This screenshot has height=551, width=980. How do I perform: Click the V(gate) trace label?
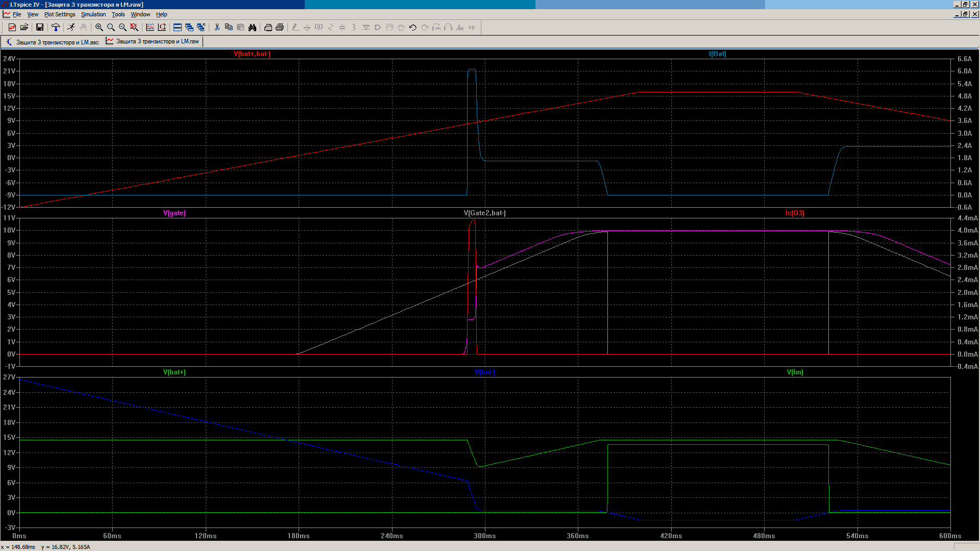(175, 213)
